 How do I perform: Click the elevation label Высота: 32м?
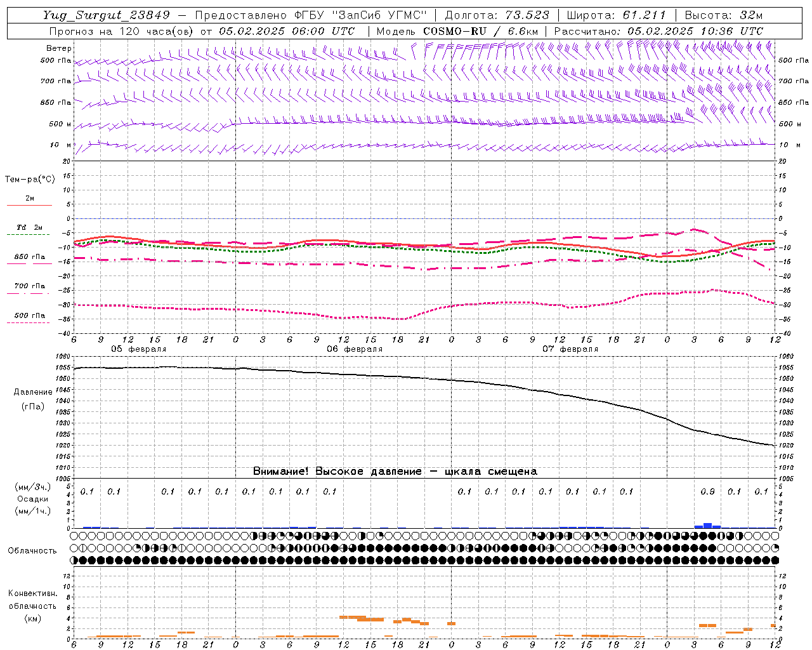723,15
